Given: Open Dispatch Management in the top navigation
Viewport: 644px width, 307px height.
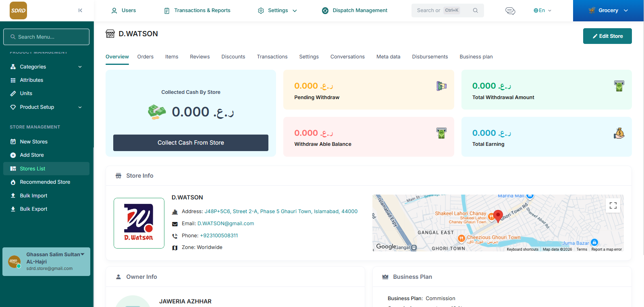Looking at the screenshot, I should click(355, 10).
